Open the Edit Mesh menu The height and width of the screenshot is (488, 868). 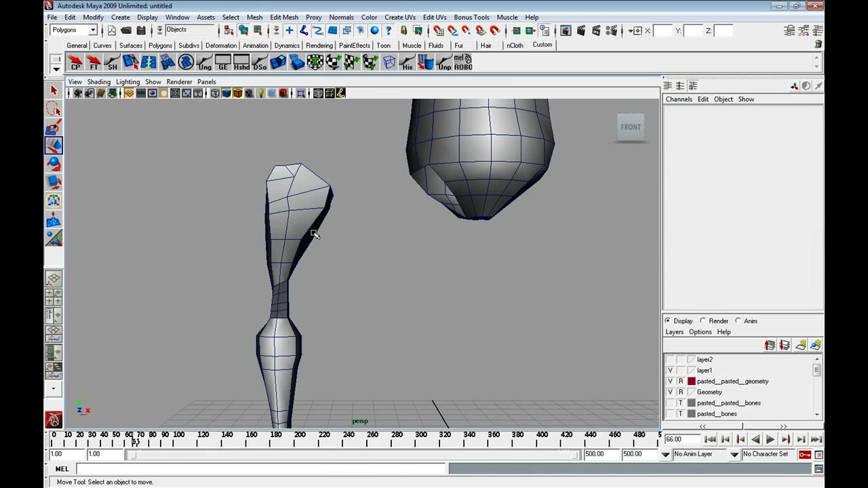coord(284,18)
